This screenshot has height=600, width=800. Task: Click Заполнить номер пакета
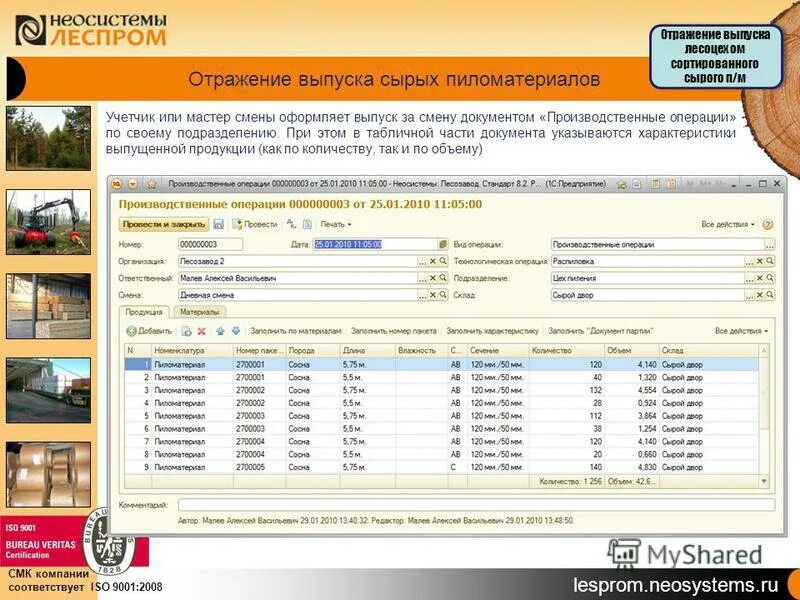coord(394,331)
